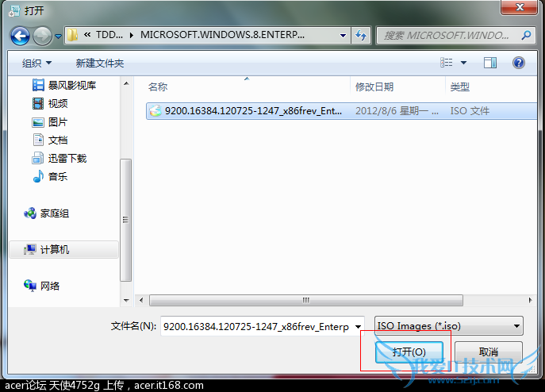Click the folder icon in address bar
This screenshot has width=545, height=392.
[72, 35]
